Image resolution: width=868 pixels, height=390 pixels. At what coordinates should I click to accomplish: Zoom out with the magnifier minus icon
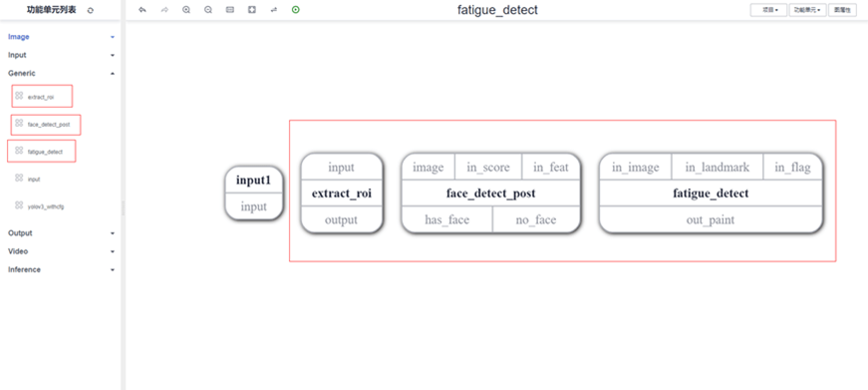(x=208, y=10)
